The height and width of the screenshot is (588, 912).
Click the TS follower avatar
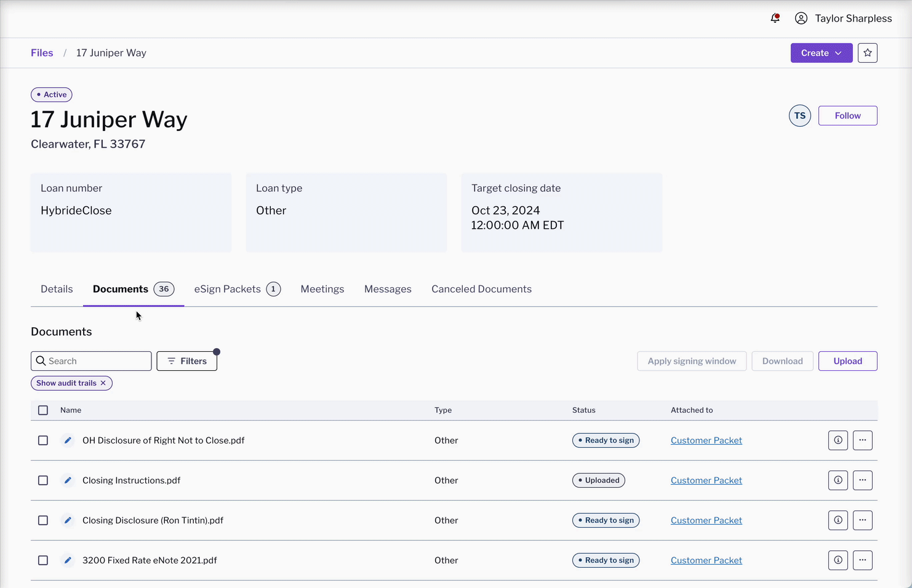click(x=800, y=116)
